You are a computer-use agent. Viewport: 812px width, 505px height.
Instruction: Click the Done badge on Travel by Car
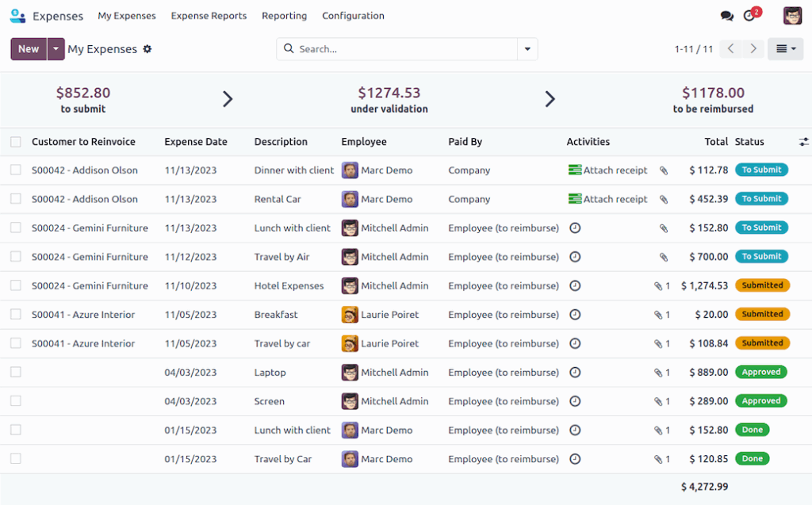[752, 458]
